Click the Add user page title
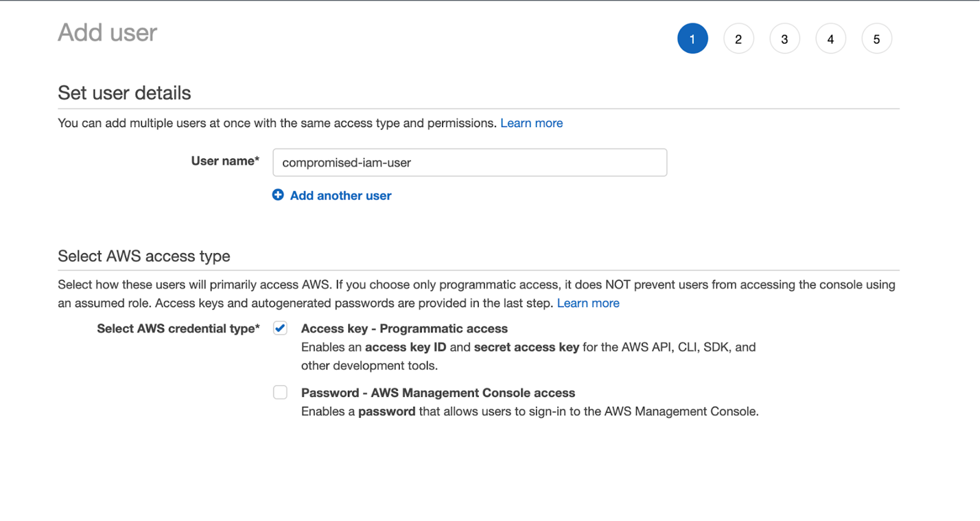This screenshot has width=980, height=521. coord(108,32)
